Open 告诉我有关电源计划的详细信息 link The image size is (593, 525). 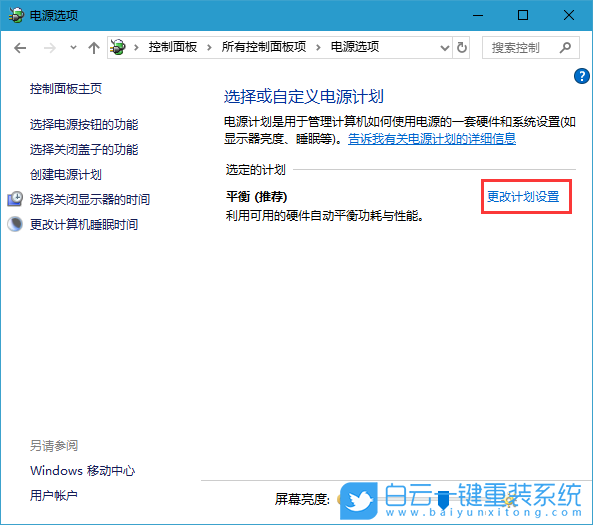(x=432, y=139)
